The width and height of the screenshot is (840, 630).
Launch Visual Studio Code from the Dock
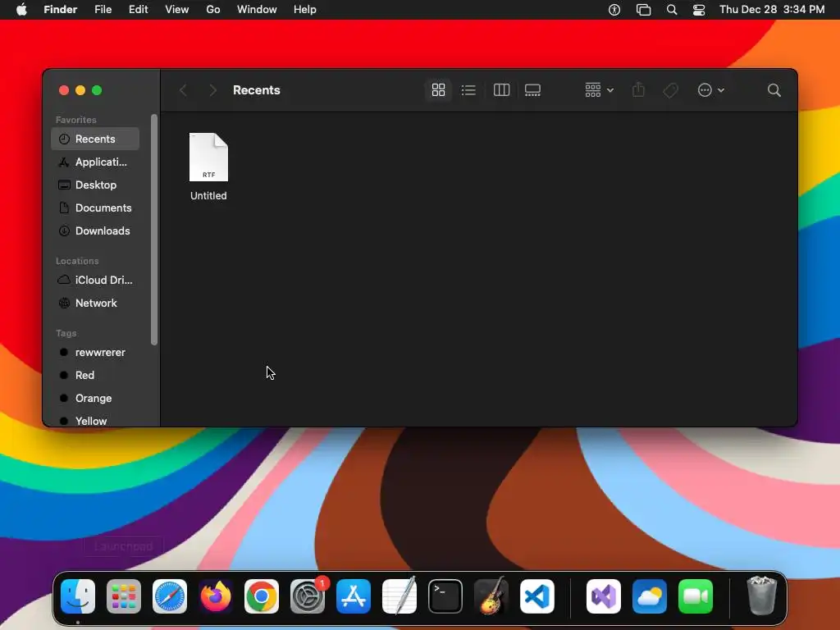(536, 596)
